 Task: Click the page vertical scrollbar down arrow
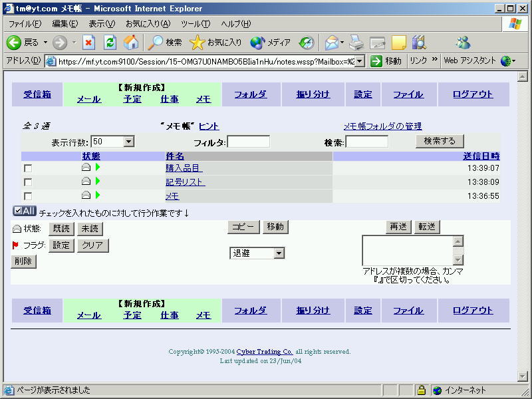point(522,376)
